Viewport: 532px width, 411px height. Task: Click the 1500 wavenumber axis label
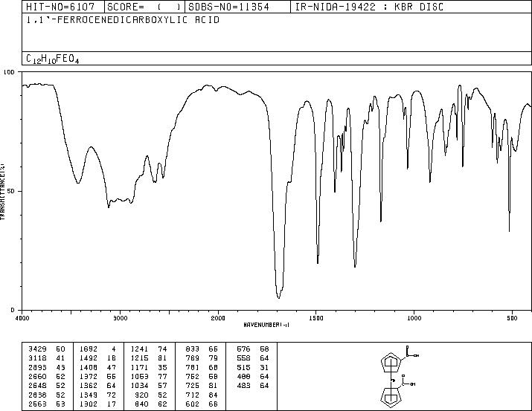316,318
